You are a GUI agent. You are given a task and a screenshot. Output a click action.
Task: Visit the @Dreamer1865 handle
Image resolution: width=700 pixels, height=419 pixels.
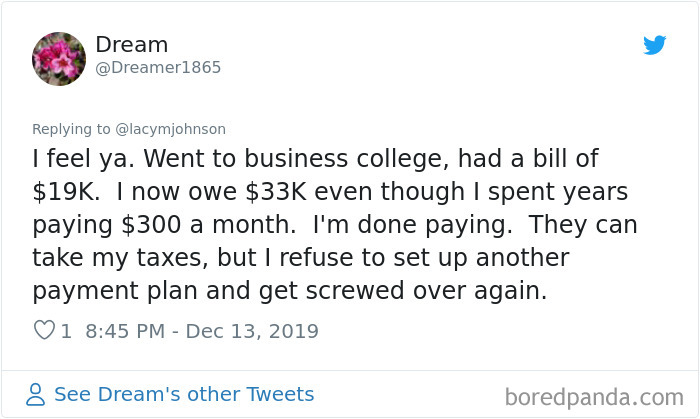coord(158,67)
